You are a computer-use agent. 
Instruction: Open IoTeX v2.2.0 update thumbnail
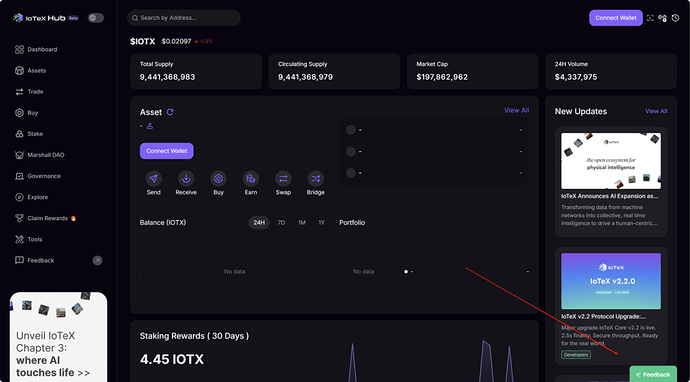(x=611, y=281)
